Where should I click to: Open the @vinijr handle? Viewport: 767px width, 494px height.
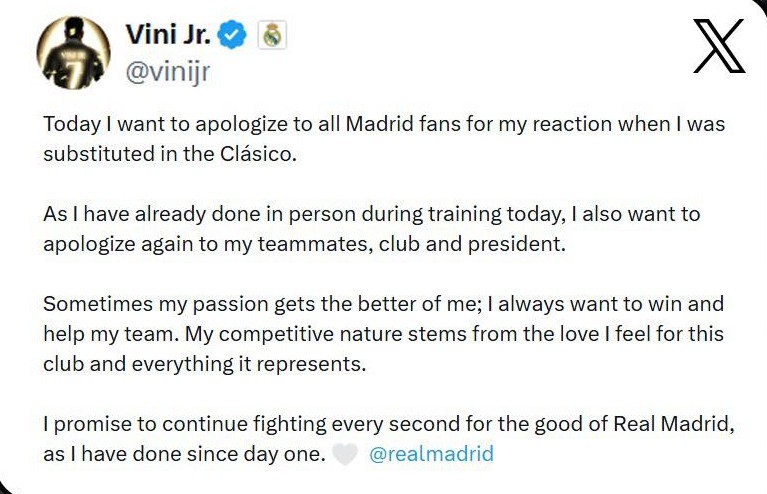pos(168,71)
